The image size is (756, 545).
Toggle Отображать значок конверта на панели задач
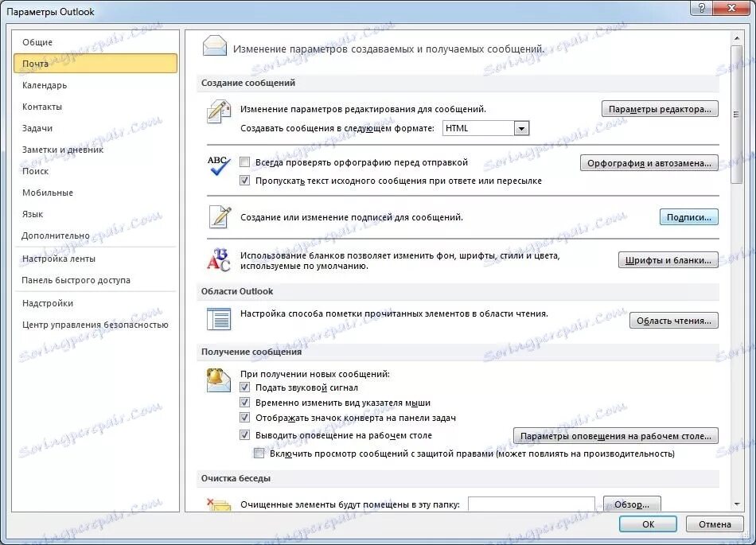[245, 418]
